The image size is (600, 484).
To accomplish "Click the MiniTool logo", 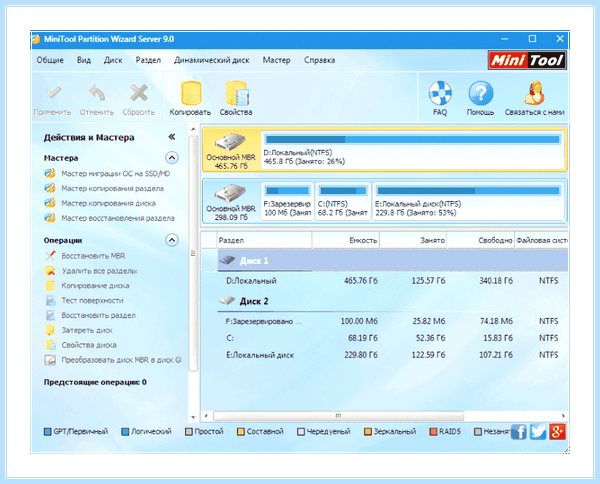I will point(527,60).
